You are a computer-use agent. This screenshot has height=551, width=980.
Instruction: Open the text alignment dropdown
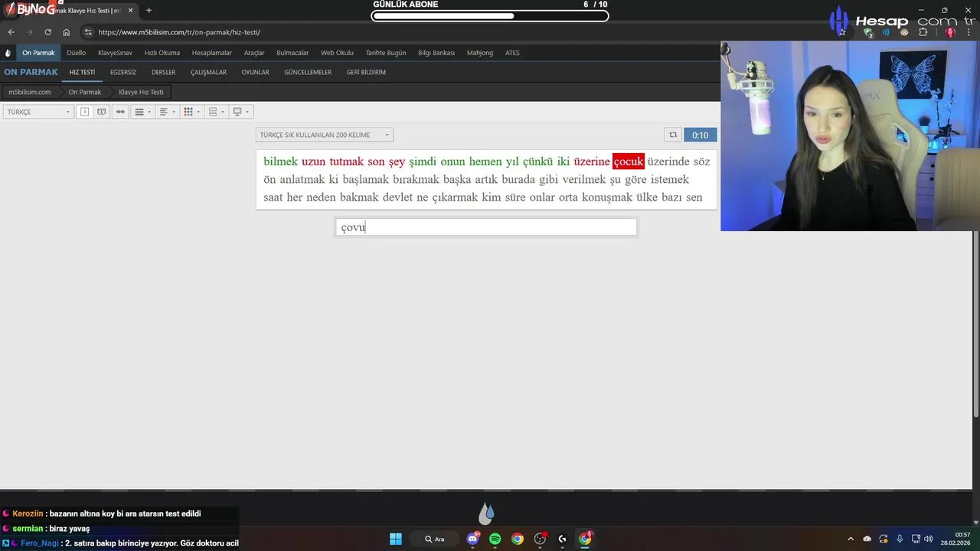(167, 112)
